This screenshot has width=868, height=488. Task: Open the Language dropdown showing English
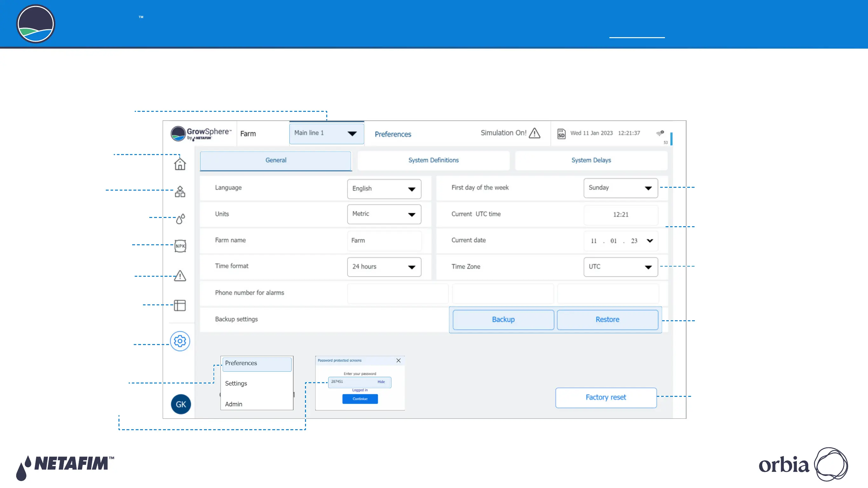(384, 189)
